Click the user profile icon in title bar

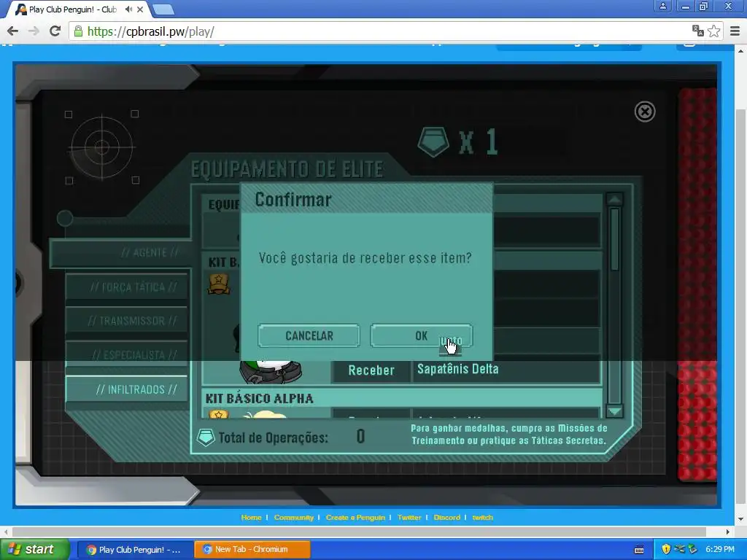click(662, 6)
